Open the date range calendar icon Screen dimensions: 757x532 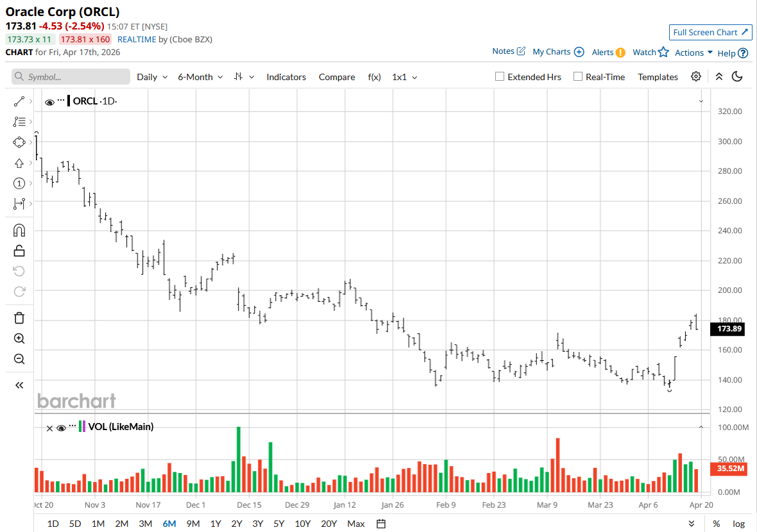tap(381, 524)
